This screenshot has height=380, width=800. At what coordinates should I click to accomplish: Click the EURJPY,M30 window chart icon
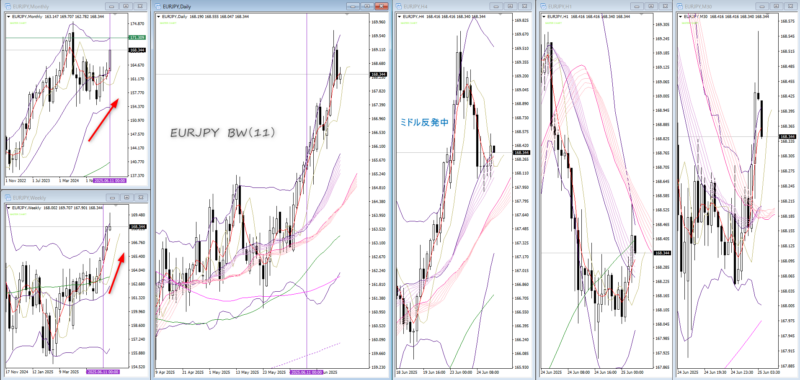pos(680,6)
